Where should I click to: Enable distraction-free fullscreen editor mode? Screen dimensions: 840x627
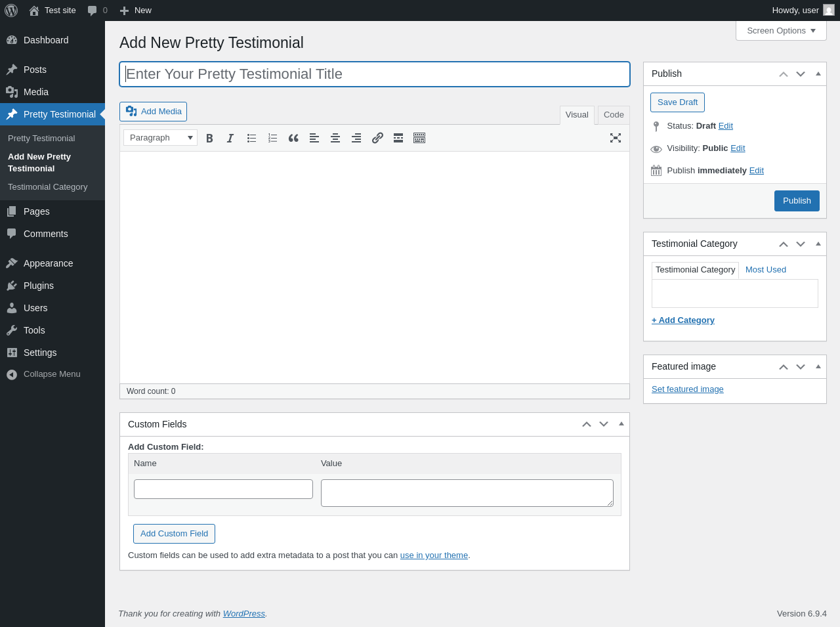coord(615,138)
